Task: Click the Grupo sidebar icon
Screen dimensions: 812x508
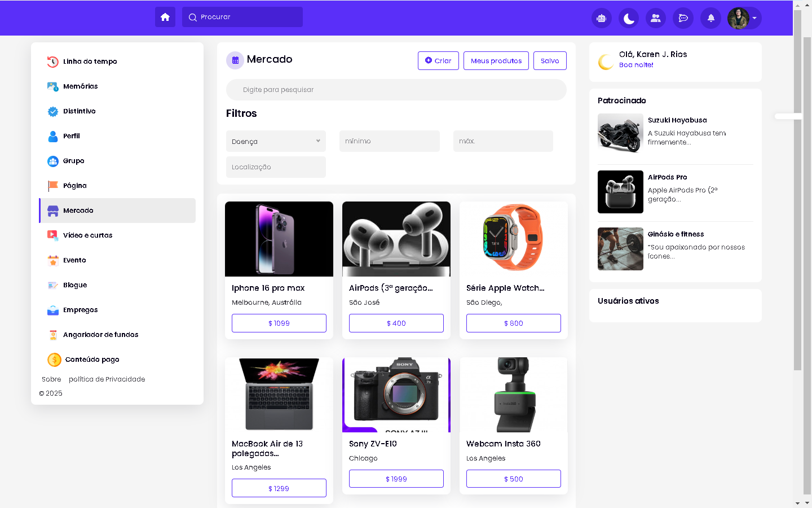Action: click(x=53, y=161)
